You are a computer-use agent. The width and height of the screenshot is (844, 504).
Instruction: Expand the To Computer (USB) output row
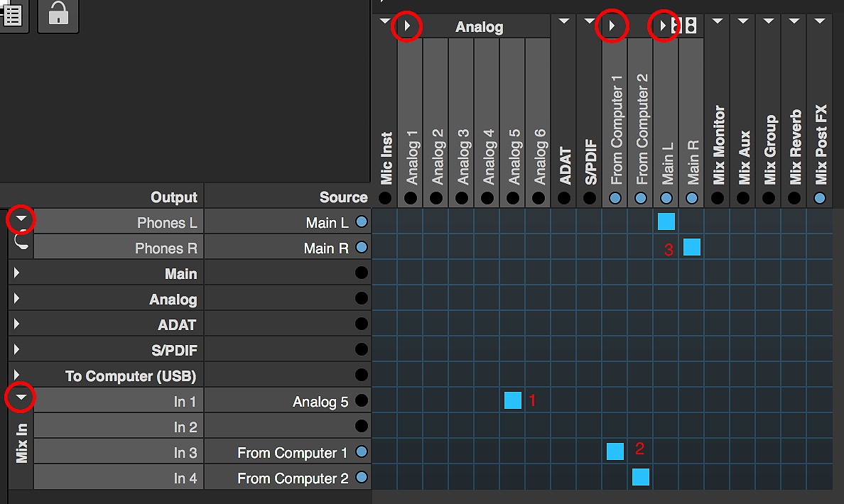click(16, 376)
